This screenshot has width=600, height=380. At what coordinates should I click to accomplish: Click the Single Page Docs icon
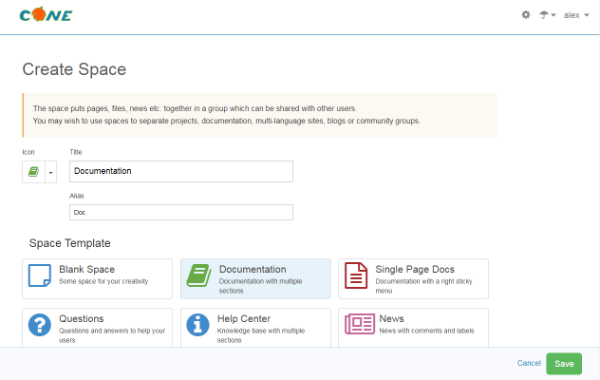point(356,276)
